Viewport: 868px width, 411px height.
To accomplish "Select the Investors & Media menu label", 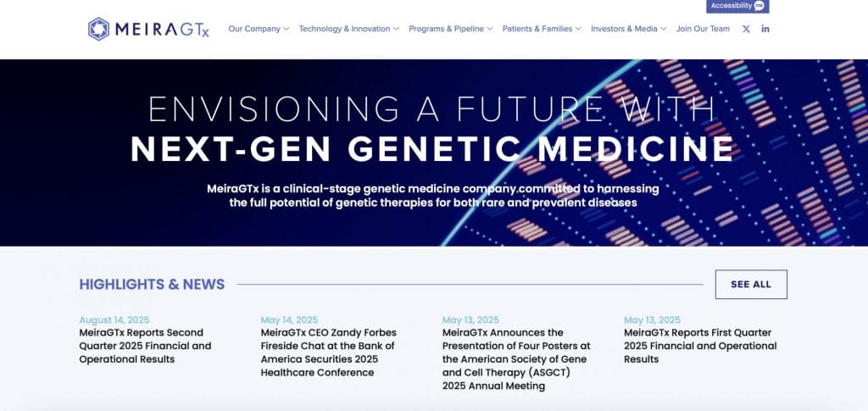I will click(624, 29).
